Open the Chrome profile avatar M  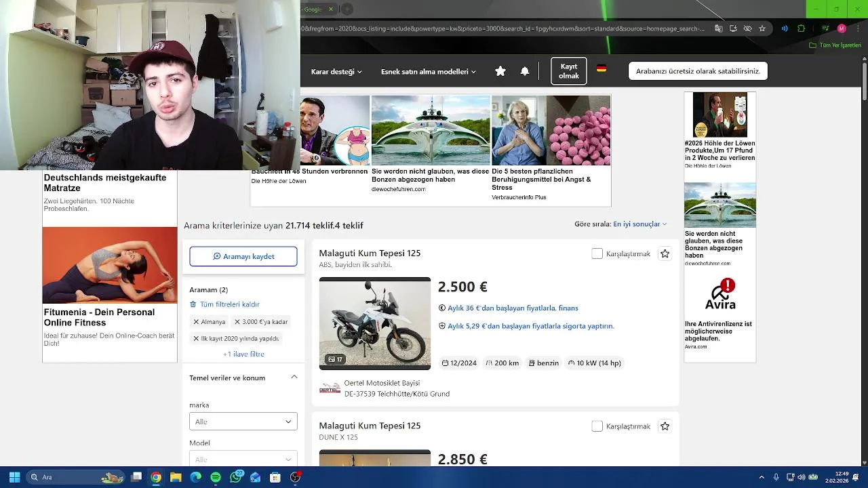(842, 28)
